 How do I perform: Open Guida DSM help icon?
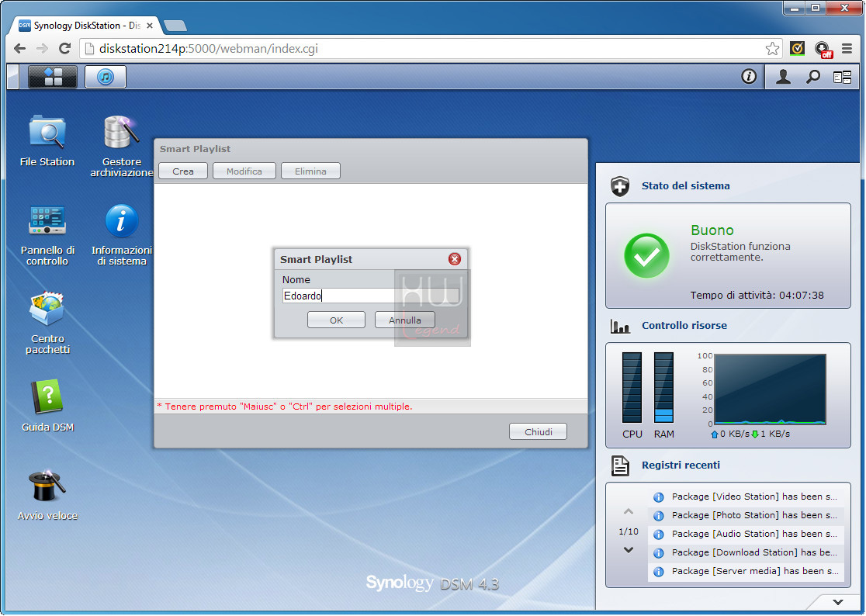(x=47, y=397)
